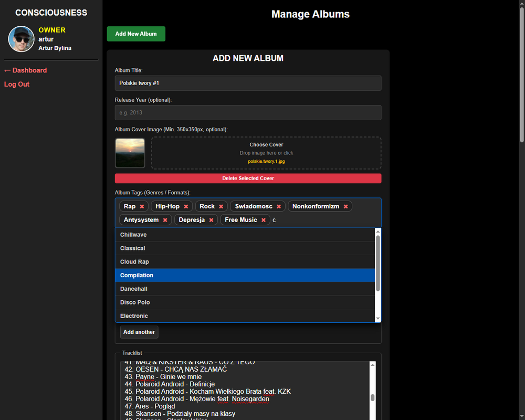
Task: Click the Add New Album button
Action: (136, 34)
